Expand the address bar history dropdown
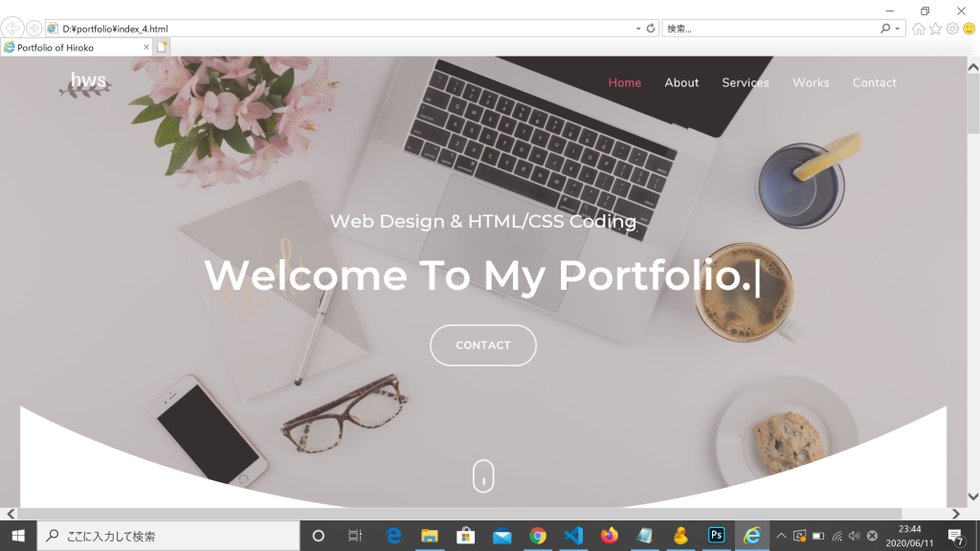Image resolution: width=980 pixels, height=551 pixels. point(638,29)
